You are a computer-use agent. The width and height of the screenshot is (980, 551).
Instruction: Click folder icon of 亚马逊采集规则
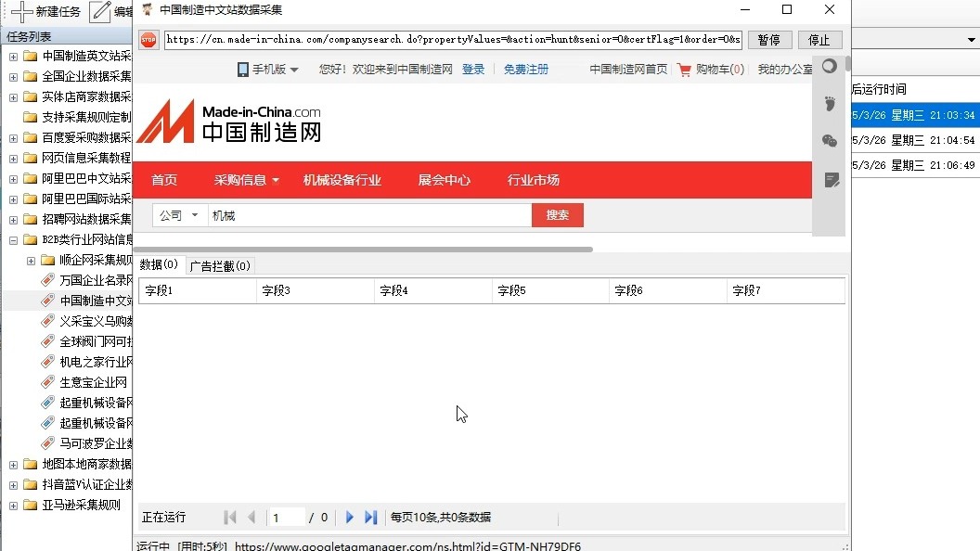pyautogui.click(x=30, y=505)
